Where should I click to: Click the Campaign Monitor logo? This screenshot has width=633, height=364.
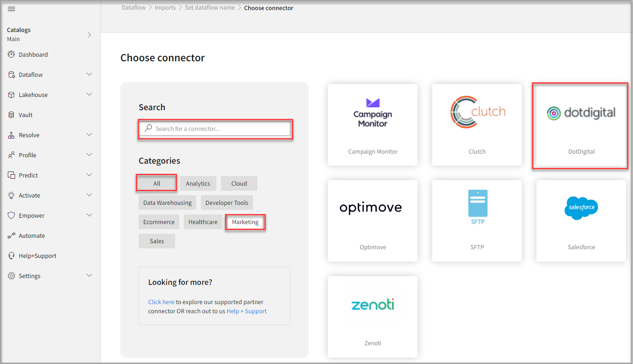point(373,112)
